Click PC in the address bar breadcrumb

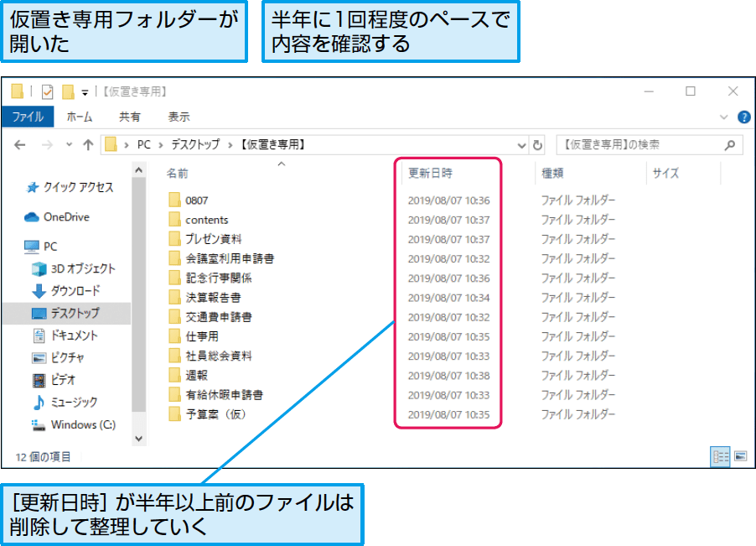pos(144,144)
